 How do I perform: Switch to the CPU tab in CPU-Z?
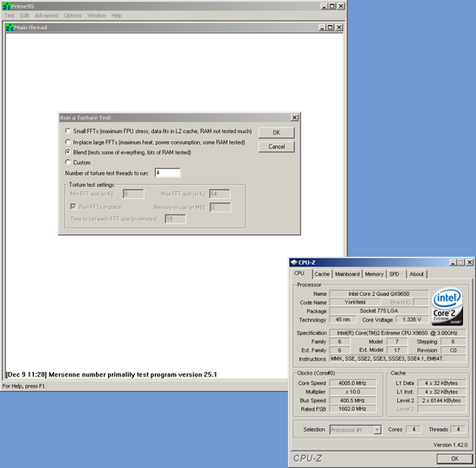pyautogui.click(x=299, y=273)
